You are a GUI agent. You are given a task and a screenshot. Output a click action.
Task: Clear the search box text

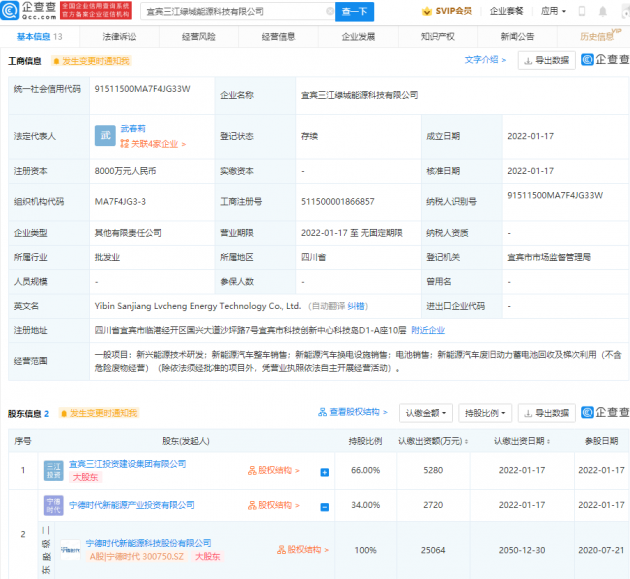coord(329,11)
